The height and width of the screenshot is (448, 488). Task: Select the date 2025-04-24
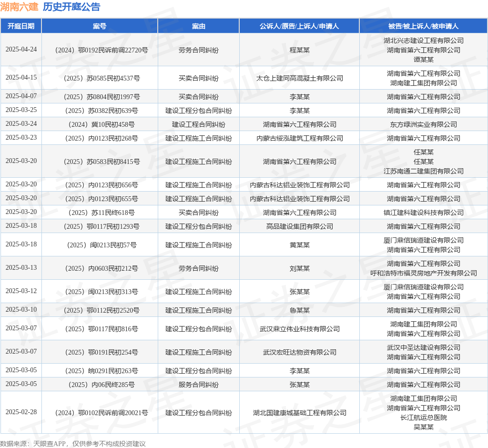(21, 50)
